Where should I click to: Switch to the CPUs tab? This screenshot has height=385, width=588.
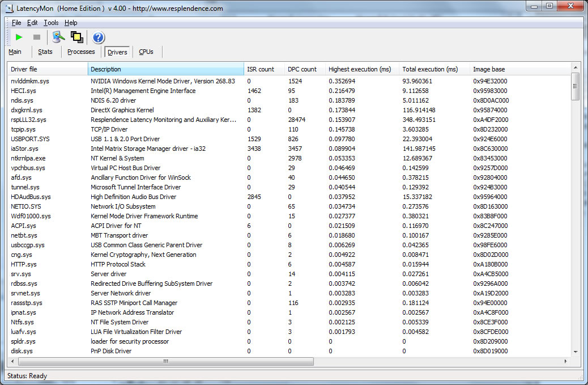coord(146,52)
